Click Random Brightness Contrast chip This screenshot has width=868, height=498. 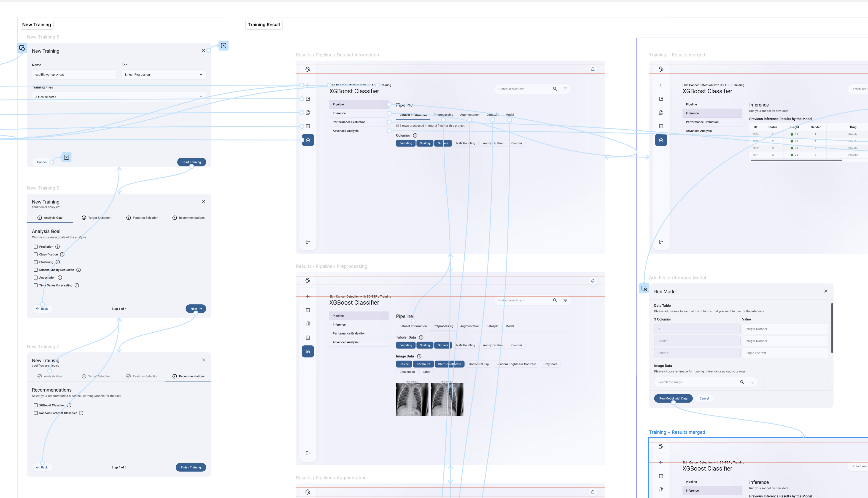pyautogui.click(x=516, y=364)
